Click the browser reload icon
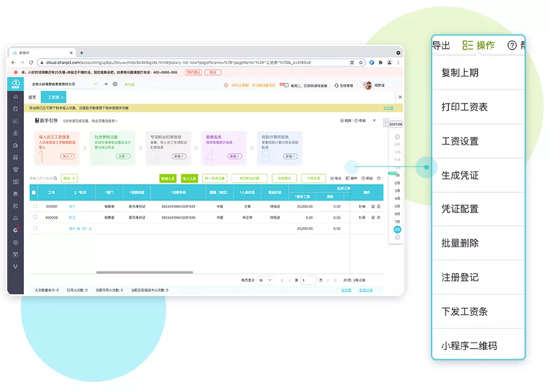This screenshot has height=392, width=549. (31, 63)
